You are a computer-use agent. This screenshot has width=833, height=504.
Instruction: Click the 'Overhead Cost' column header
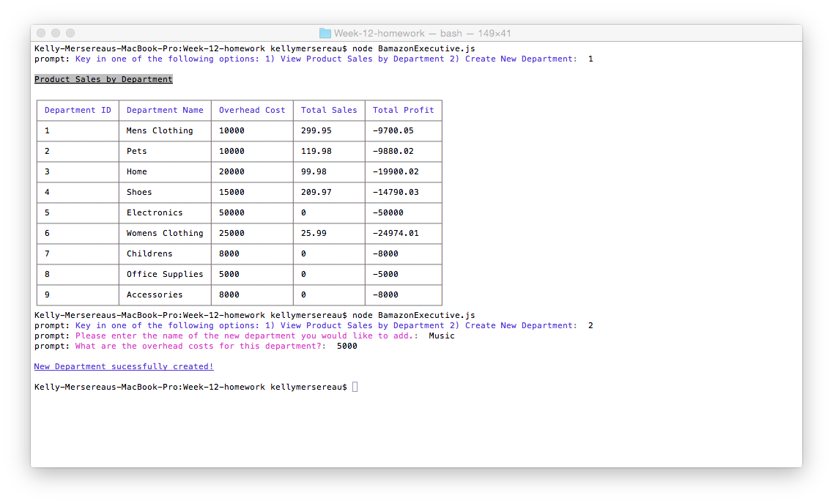click(252, 110)
